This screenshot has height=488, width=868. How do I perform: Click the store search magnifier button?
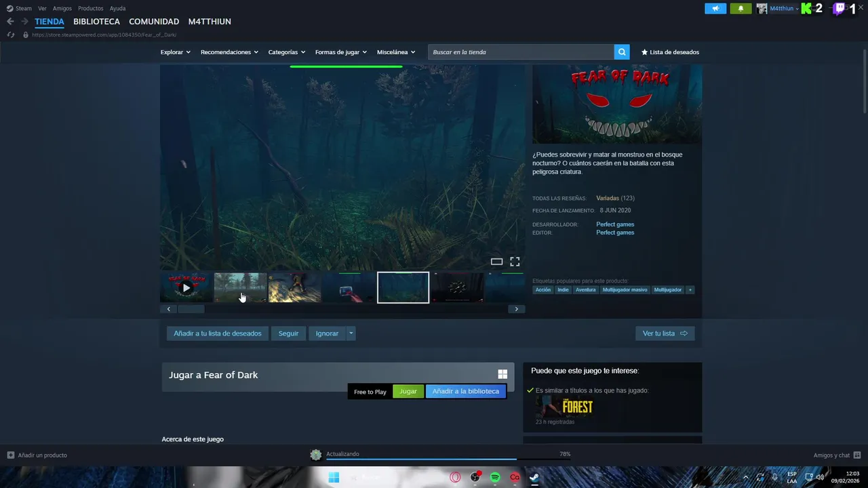click(622, 52)
